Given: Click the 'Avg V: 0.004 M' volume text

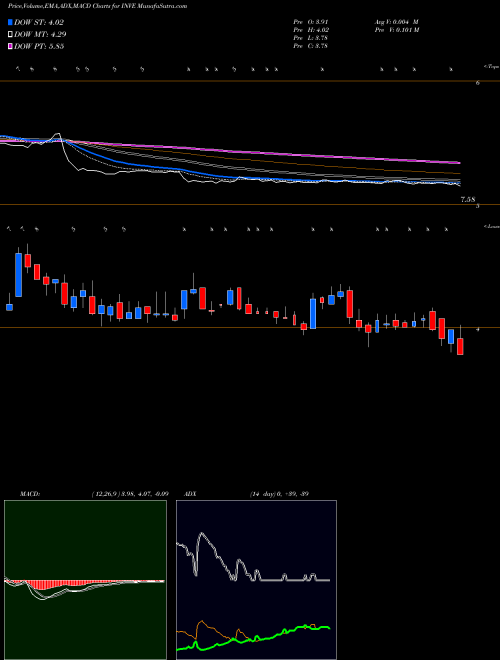Looking at the screenshot, I should pos(397,21).
